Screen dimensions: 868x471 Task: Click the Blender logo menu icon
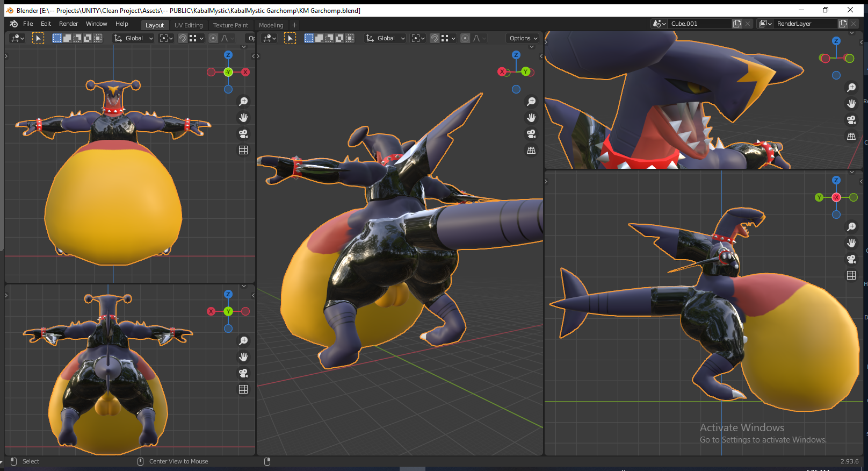[13, 24]
